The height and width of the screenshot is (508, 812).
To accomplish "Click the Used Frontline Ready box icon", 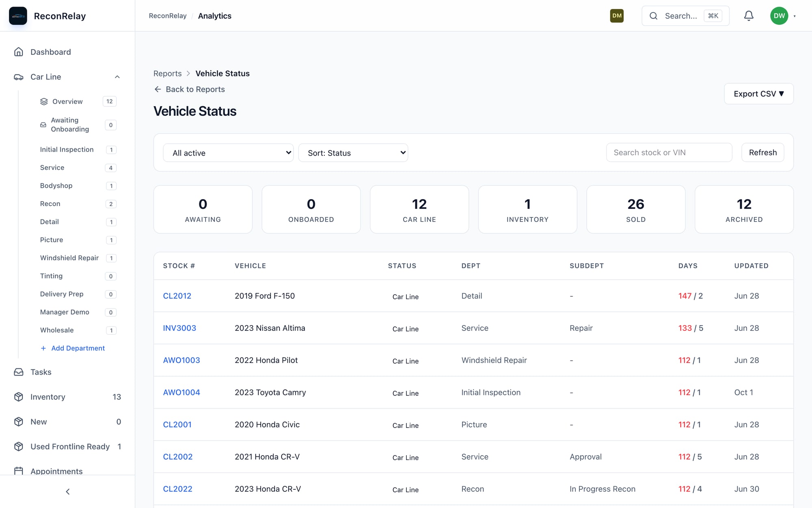I will (x=19, y=447).
